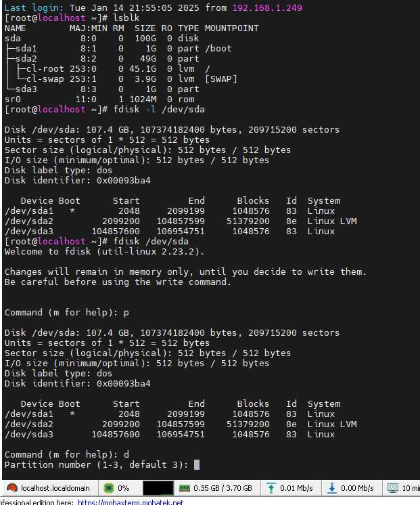Viewport: 420px width, 505px height.
Task: Click the green upload arrow icon
Action: pyautogui.click(x=271, y=488)
